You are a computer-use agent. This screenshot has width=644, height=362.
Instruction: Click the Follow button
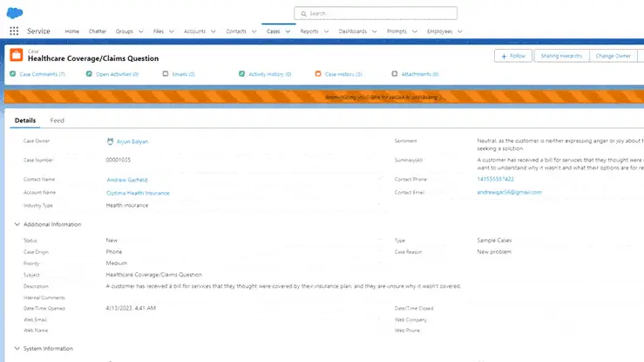513,56
